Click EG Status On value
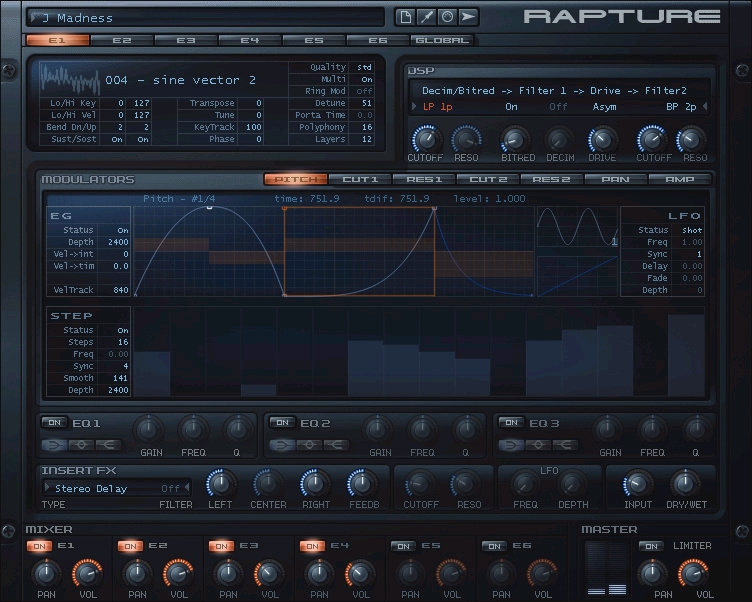Screen dimensions: 752x602 (123, 230)
